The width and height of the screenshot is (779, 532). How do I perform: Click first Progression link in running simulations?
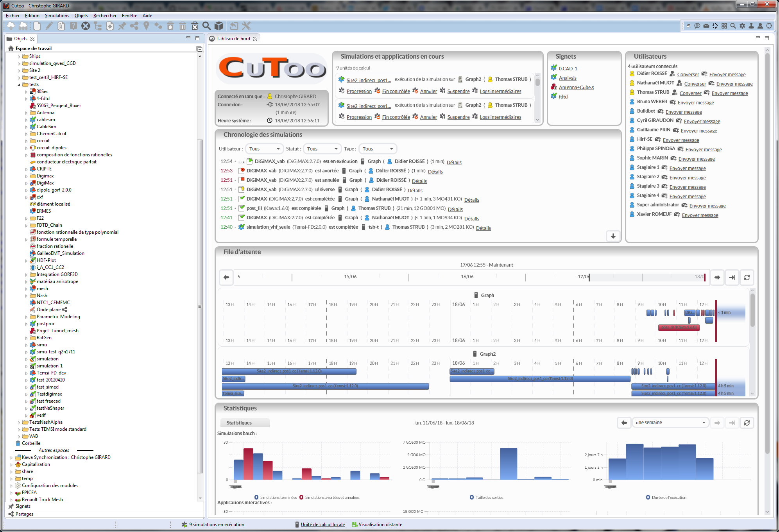click(x=359, y=91)
